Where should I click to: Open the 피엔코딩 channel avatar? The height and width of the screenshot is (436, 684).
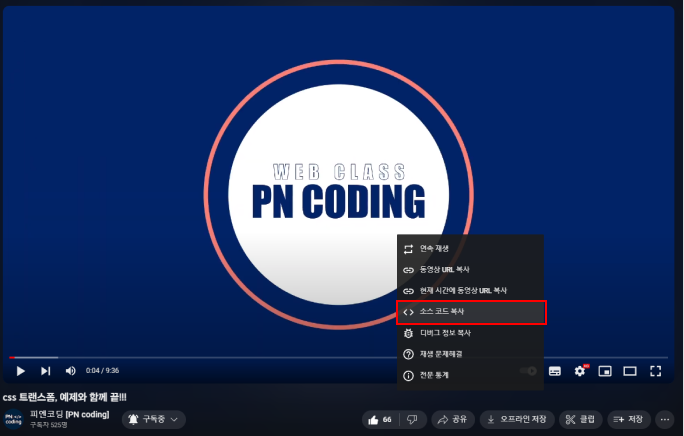[x=14, y=419]
